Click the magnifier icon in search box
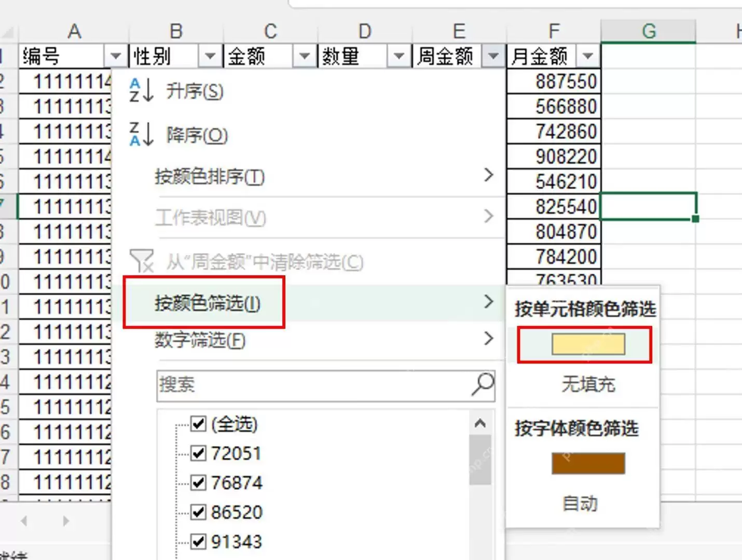Viewport: 742px width, 560px height. point(483,385)
